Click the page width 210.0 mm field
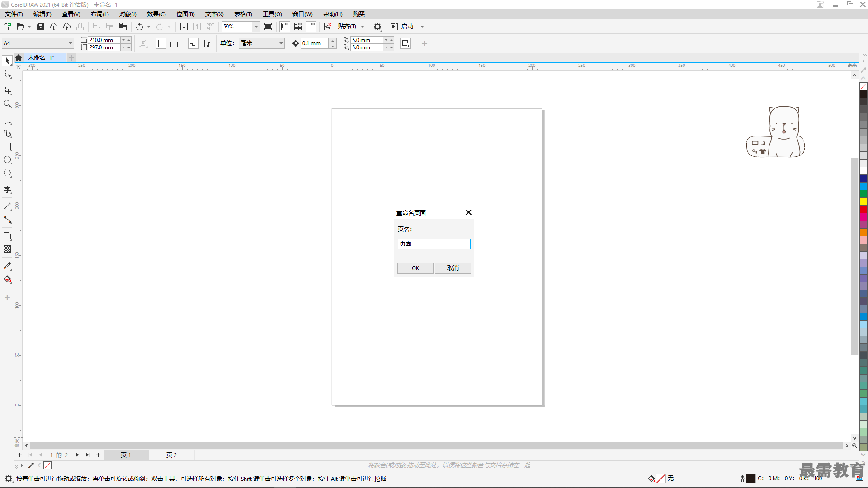Viewport: 868px width, 488px height. tap(104, 40)
